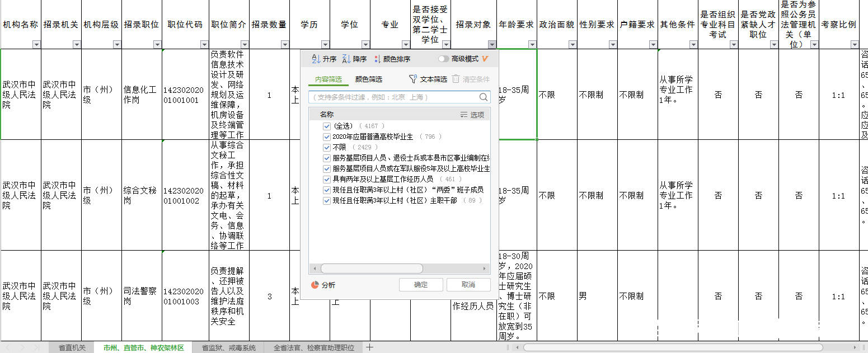
Task: Select cell 综合文秘岗
Action: (x=142, y=195)
